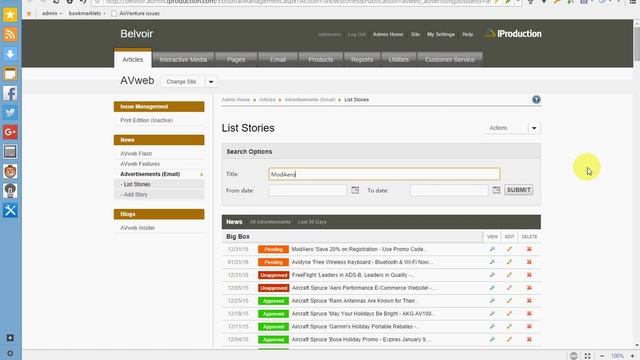Image resolution: width=640 pixels, height=360 pixels.
Task: Open the Change Site dropdown arrow
Action: (211, 82)
